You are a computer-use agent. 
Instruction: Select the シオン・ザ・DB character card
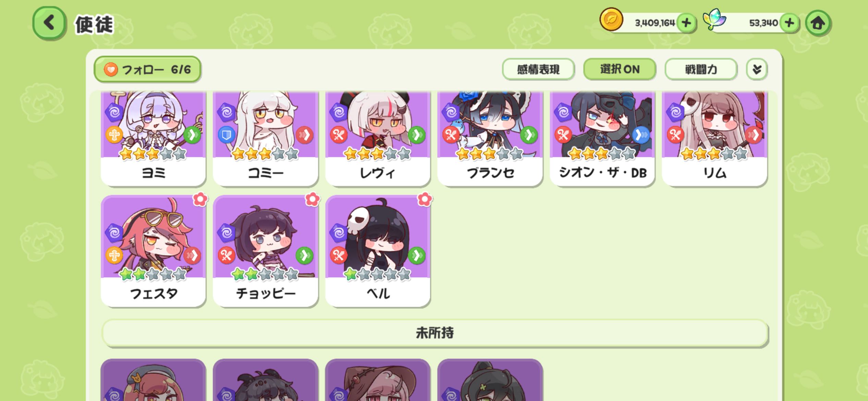point(602,138)
